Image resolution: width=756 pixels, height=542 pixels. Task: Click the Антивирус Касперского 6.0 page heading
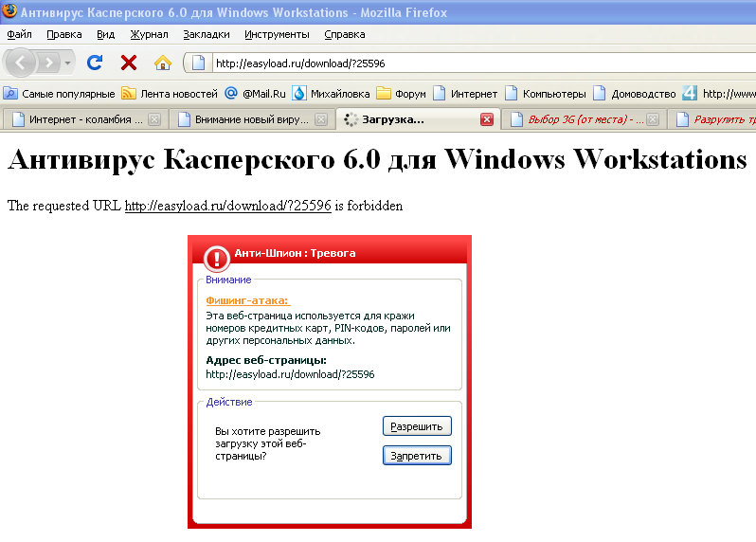click(377, 159)
